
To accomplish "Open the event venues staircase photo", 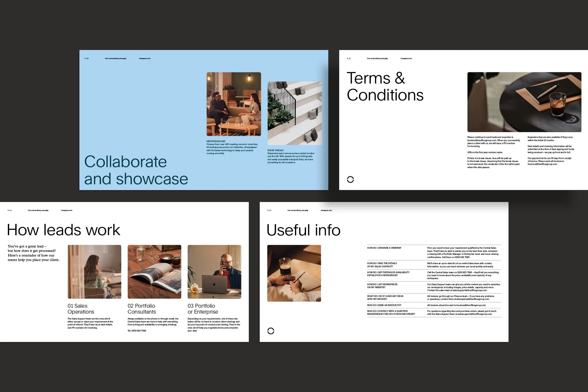I will click(294, 113).
